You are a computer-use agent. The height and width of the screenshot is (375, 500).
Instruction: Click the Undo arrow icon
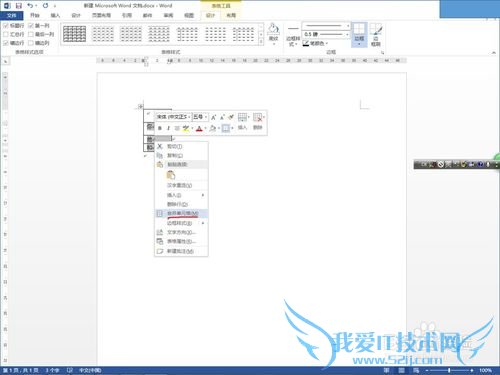tap(29, 6)
